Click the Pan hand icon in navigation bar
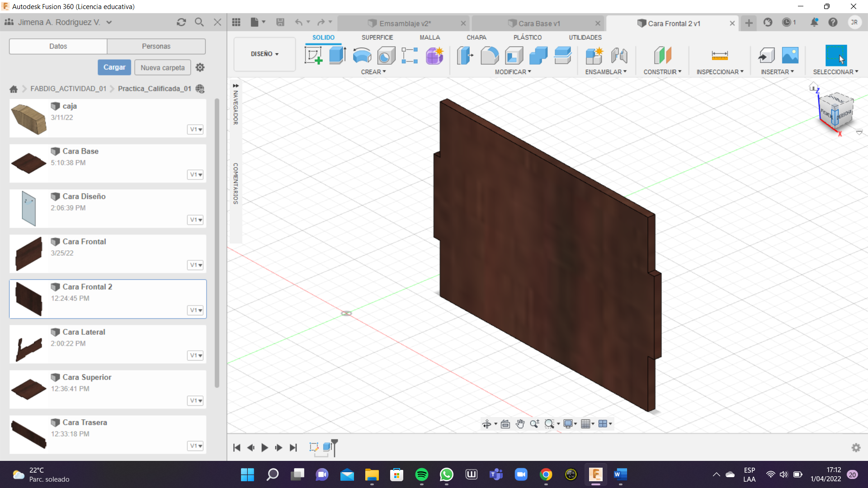Screen dimensions: 868x488 (520, 424)
